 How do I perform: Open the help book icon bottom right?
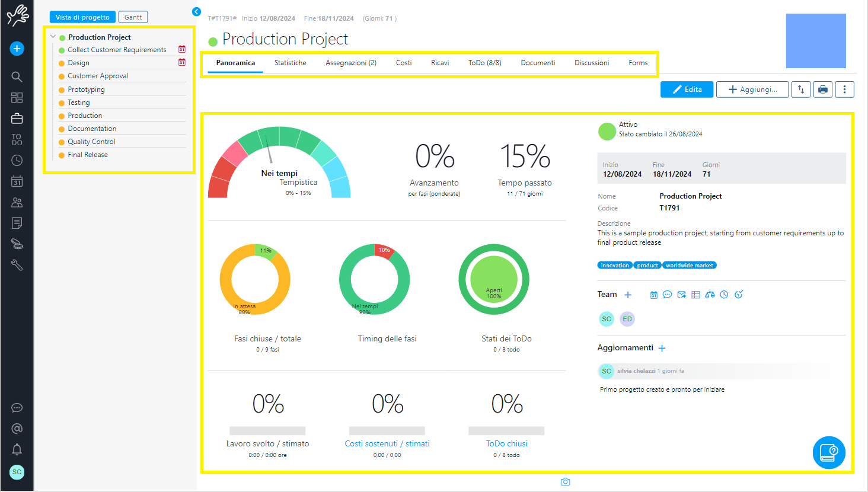coord(828,453)
